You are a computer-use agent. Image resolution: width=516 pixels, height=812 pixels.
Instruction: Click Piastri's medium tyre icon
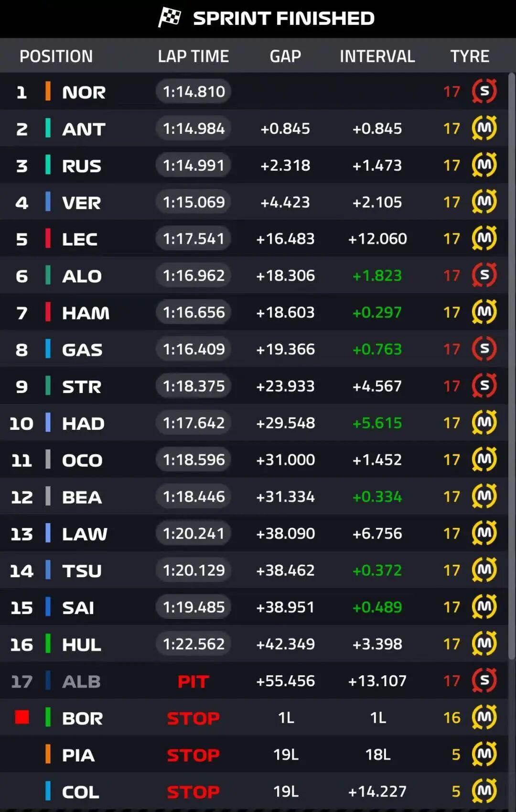point(484,754)
